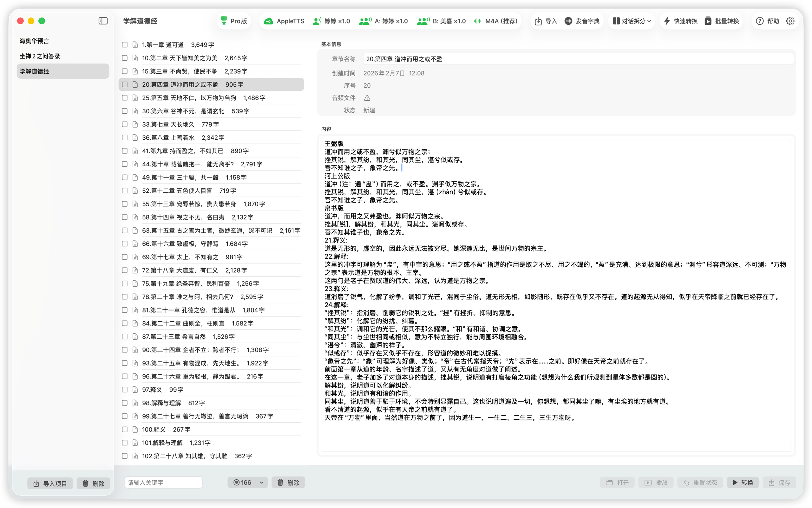Click the 转换 convert button
The image size is (812, 508).
[x=743, y=483]
